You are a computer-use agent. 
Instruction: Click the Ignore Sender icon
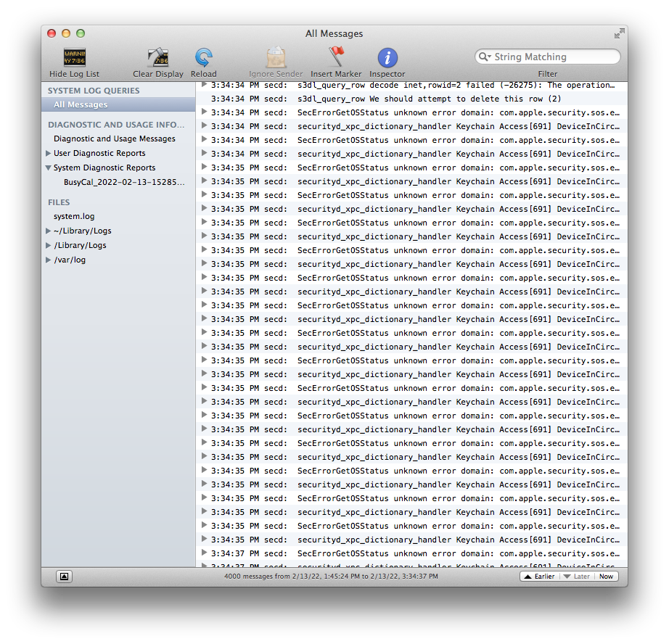click(x=276, y=57)
